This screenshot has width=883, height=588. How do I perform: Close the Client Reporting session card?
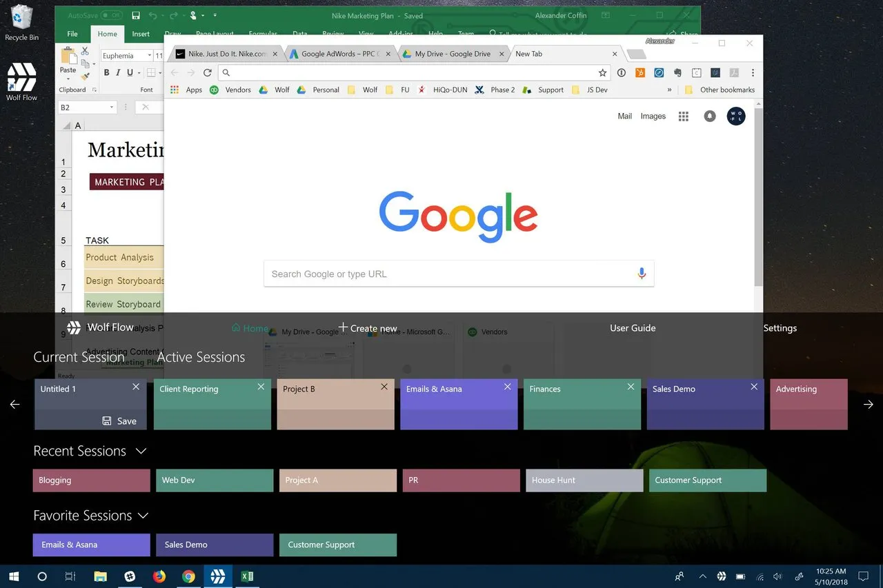click(x=261, y=387)
